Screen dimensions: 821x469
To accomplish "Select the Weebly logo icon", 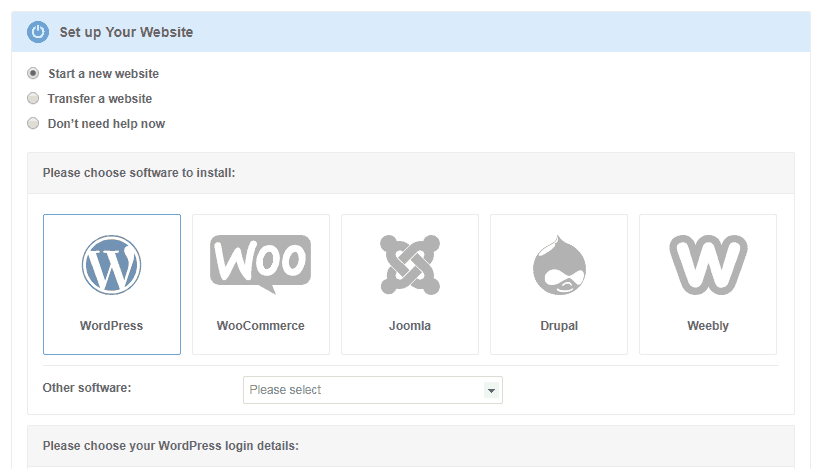I will [x=708, y=264].
